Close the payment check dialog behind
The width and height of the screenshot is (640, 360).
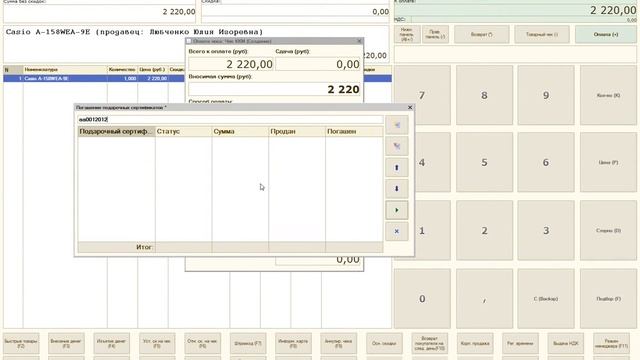(x=359, y=41)
